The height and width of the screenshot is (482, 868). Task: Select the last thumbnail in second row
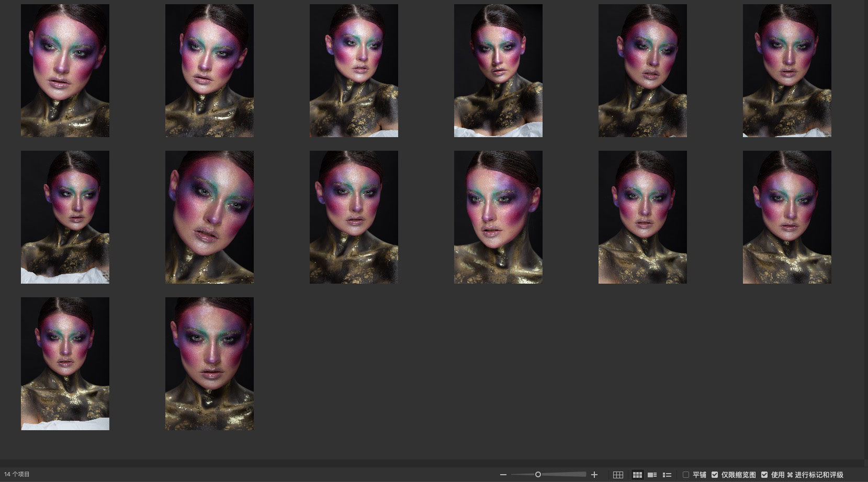(x=787, y=217)
